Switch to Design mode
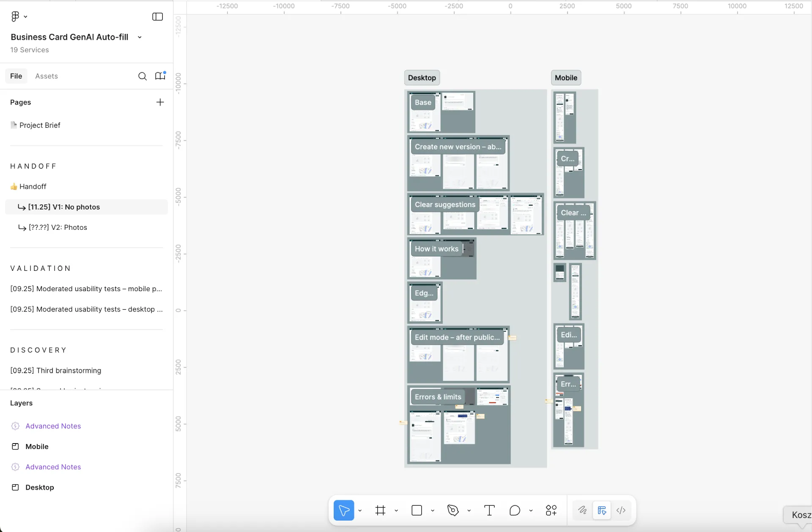Screen dimensions: 812x532 [x=602, y=510]
